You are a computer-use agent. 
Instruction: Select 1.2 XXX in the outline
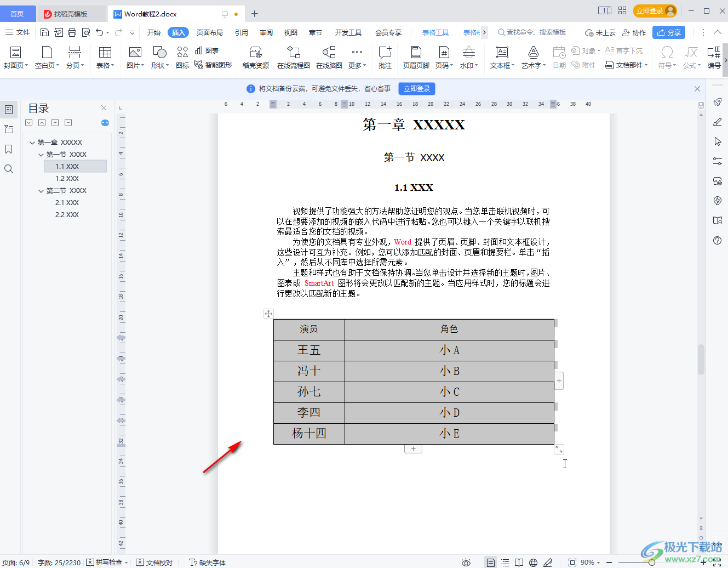pos(67,179)
